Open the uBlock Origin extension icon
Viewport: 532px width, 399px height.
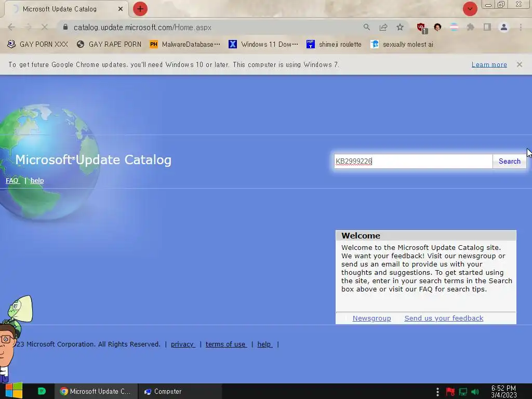(x=422, y=28)
